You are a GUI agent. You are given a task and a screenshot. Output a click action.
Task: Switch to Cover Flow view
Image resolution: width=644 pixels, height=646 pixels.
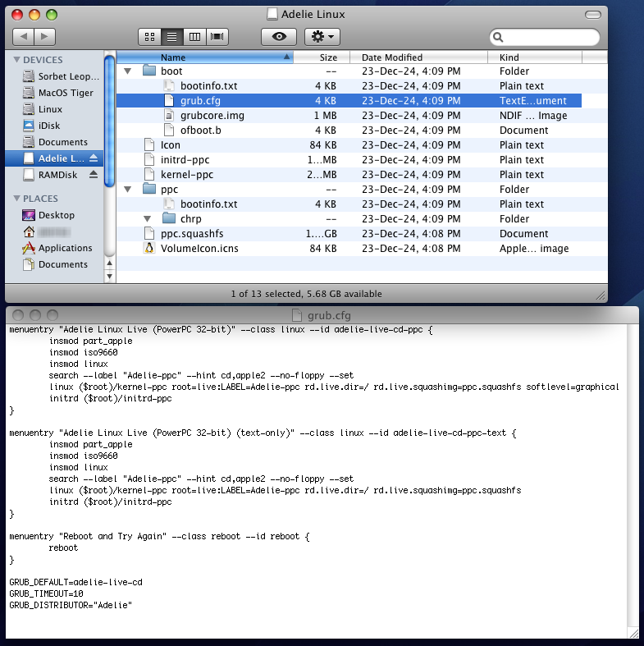(217, 37)
